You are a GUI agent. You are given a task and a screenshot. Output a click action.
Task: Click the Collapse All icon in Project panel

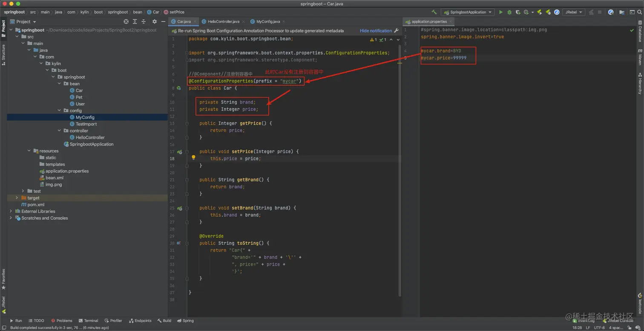144,21
